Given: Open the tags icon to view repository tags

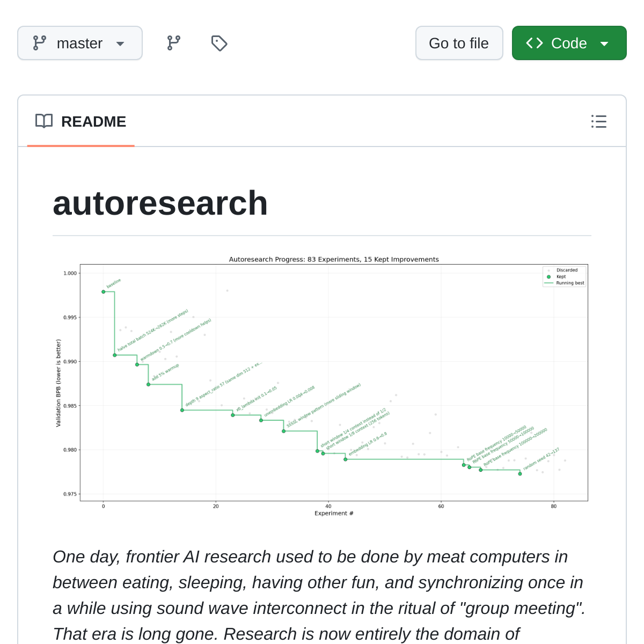Looking at the screenshot, I should 219,43.
